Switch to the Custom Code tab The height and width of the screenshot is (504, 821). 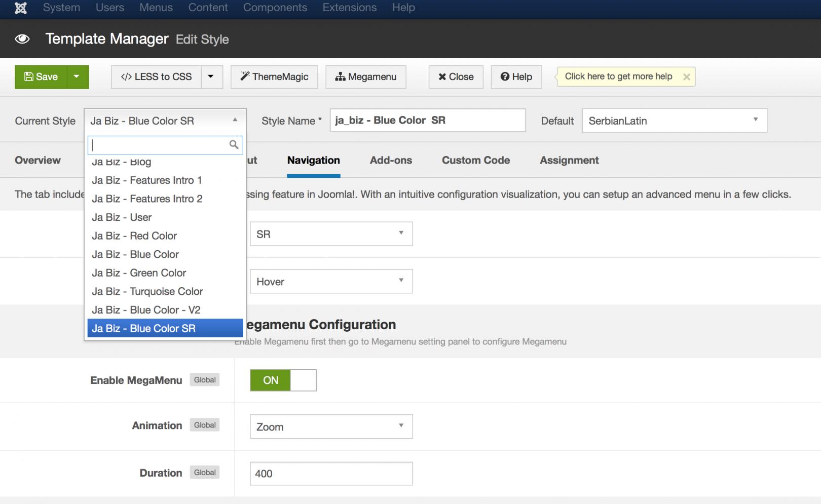[x=476, y=160]
